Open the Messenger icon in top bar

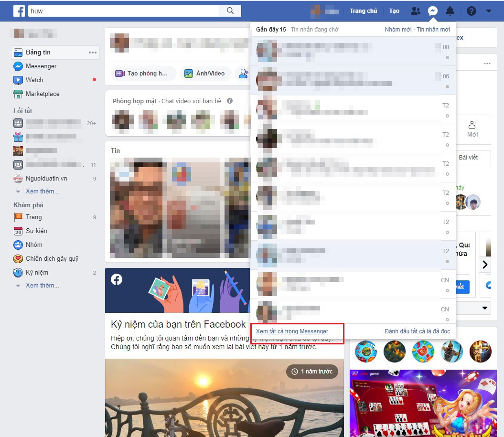click(x=433, y=11)
